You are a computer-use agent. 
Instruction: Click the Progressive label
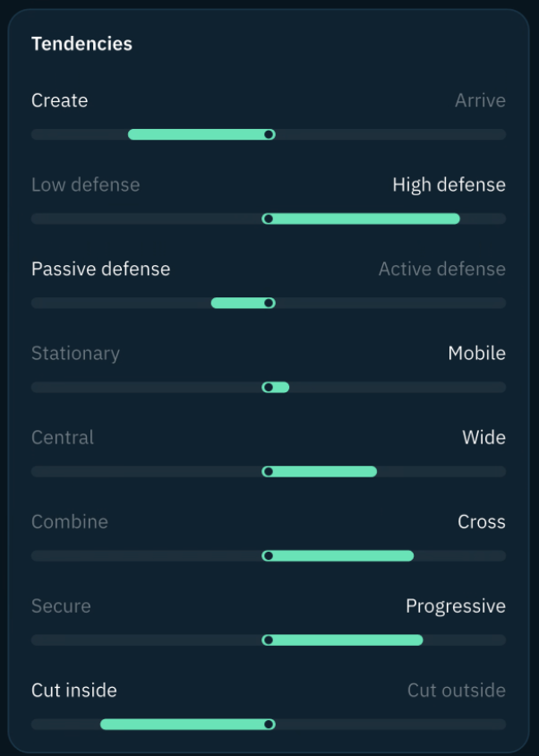click(x=456, y=606)
